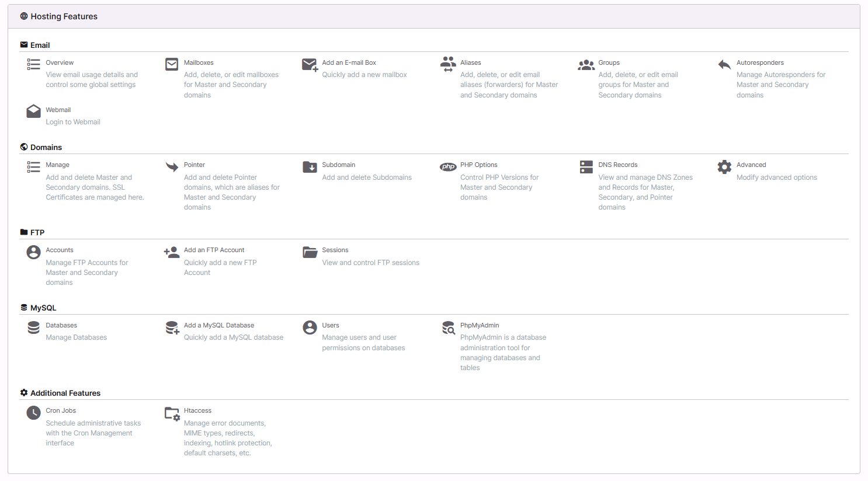Screen dimensions: 868x481
Task: Follow the Login to Webmail link
Action: click(73, 121)
